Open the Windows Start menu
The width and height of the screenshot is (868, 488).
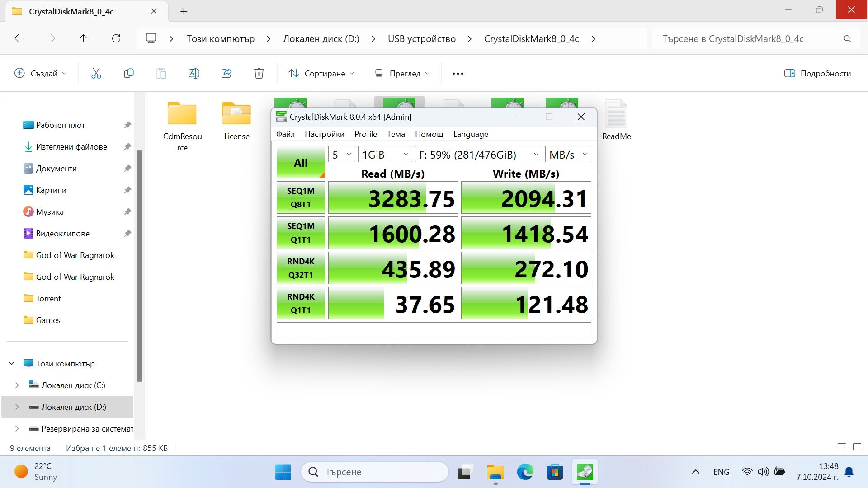[283, 472]
